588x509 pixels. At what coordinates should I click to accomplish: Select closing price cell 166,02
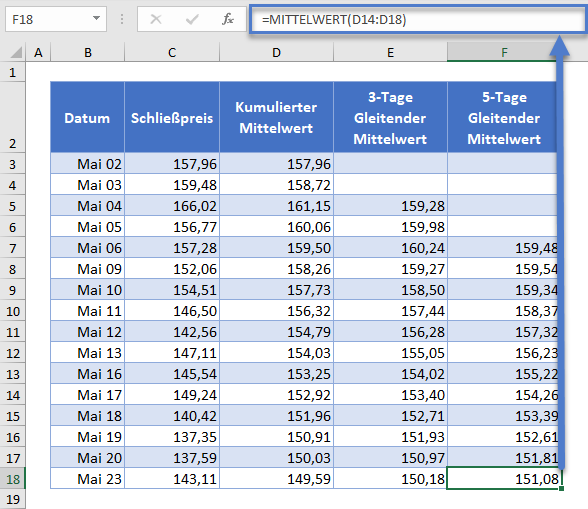pyautogui.click(x=172, y=206)
